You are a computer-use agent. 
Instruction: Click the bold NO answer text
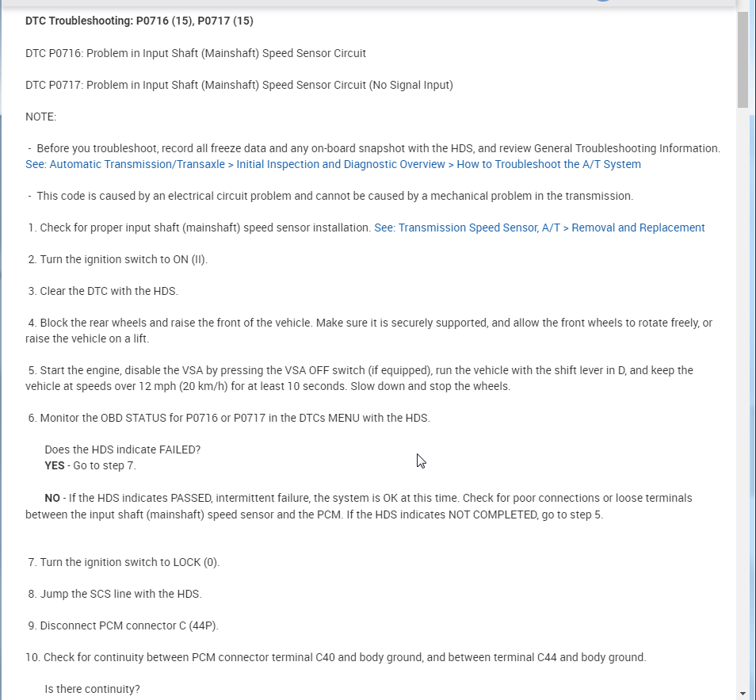click(52, 498)
